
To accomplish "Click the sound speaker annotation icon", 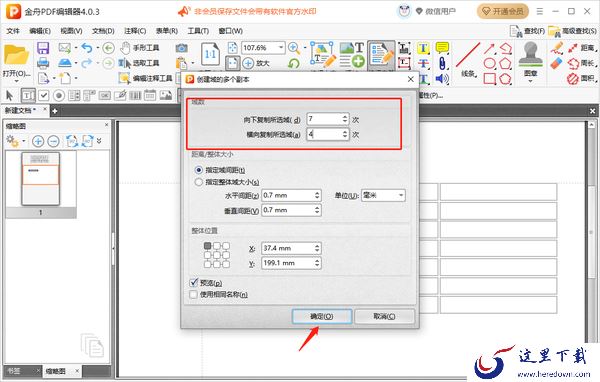I will pos(442,79).
